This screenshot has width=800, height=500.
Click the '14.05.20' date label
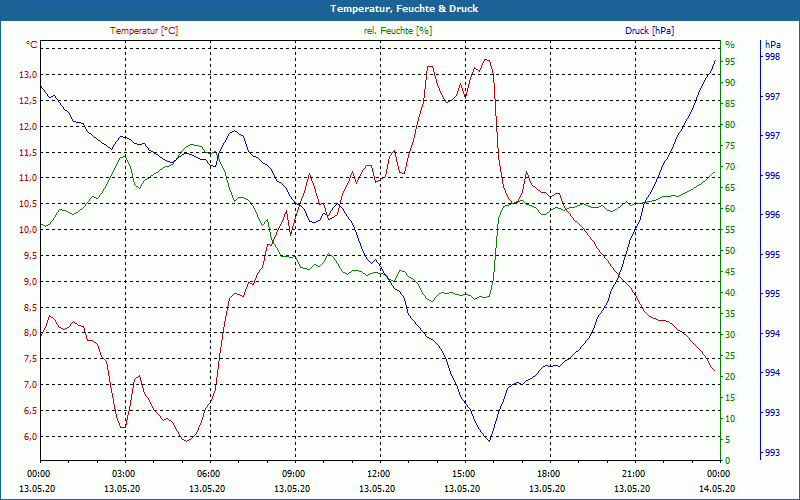coord(717,489)
